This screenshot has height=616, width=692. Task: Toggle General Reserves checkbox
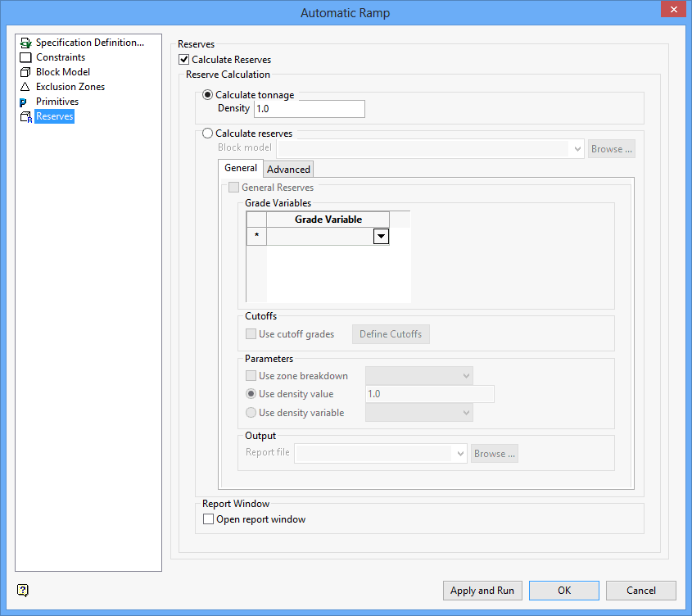234,188
